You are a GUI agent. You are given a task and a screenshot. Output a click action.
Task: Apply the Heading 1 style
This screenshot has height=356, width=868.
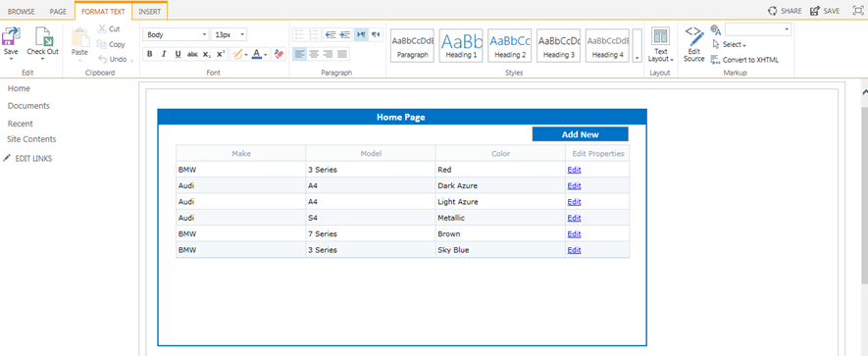pyautogui.click(x=461, y=45)
